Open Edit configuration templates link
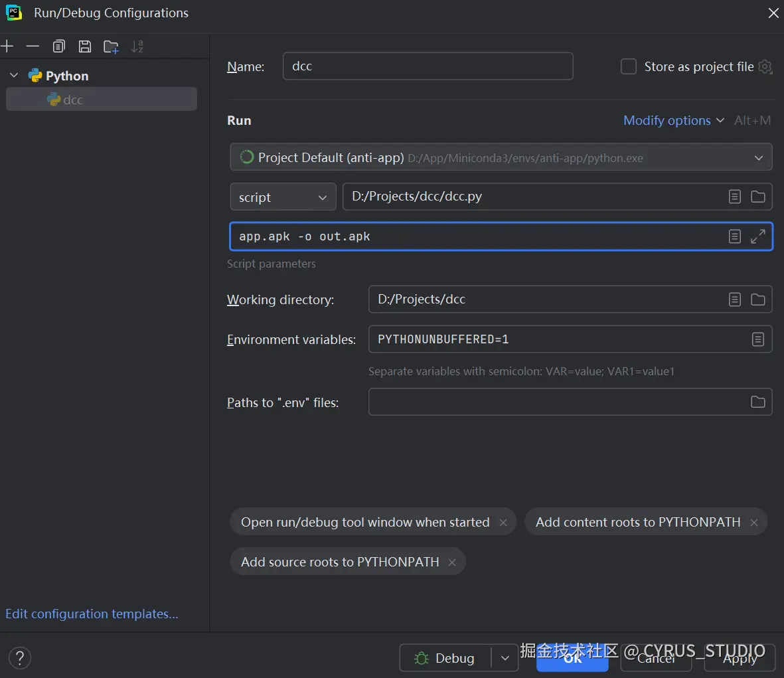The image size is (784, 678). [92, 614]
